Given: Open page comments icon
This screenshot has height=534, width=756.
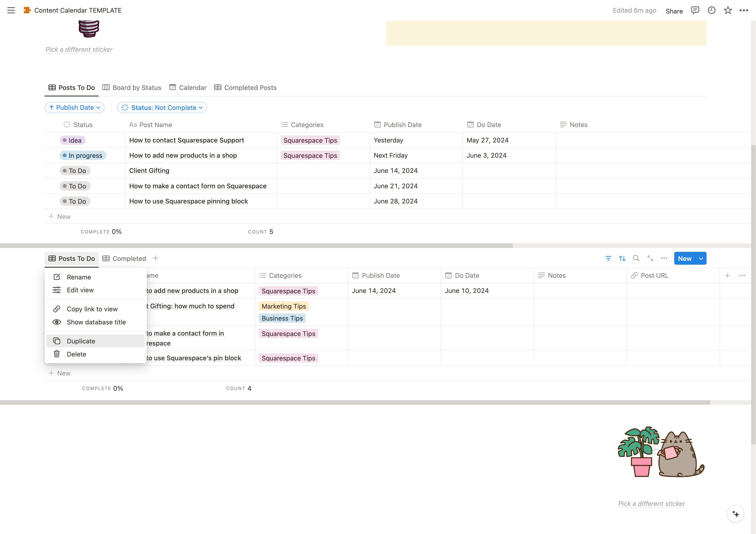Looking at the screenshot, I should pyautogui.click(x=695, y=10).
